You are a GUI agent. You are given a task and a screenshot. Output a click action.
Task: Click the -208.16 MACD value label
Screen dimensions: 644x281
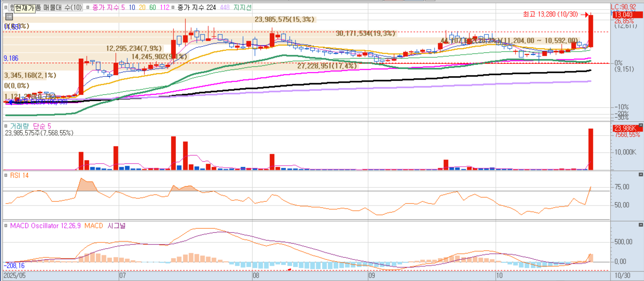pyautogui.click(x=15, y=265)
